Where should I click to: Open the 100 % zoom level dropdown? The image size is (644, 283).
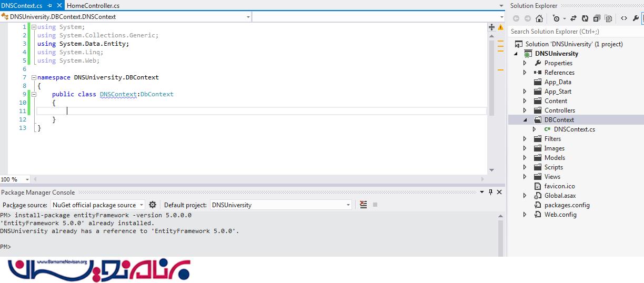pos(27,179)
